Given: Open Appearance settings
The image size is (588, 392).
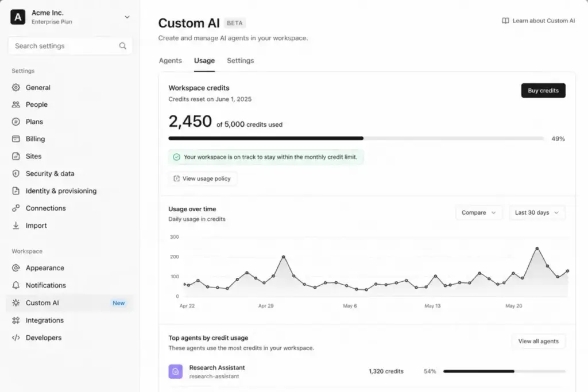Looking at the screenshot, I should point(69,268).
